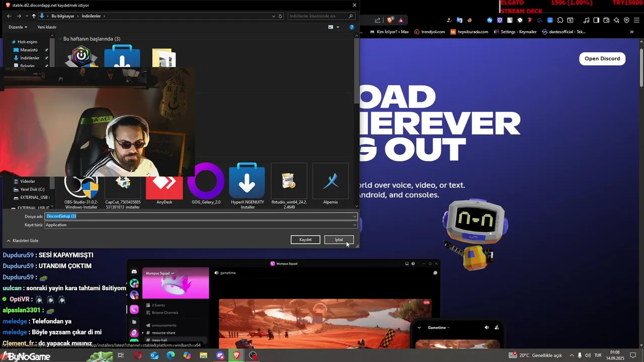
Task: Collapse the Bu haftanın başlarında group
Action: (x=60, y=39)
